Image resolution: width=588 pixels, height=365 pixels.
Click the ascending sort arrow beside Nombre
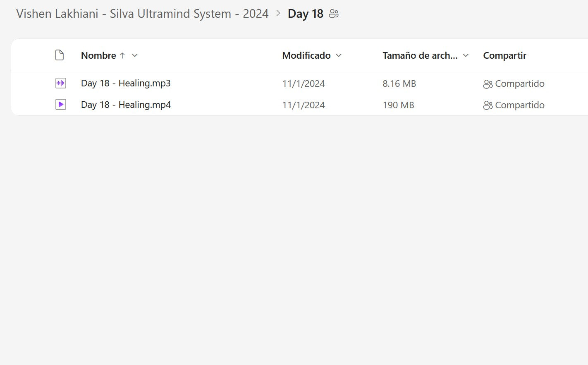pyautogui.click(x=122, y=55)
